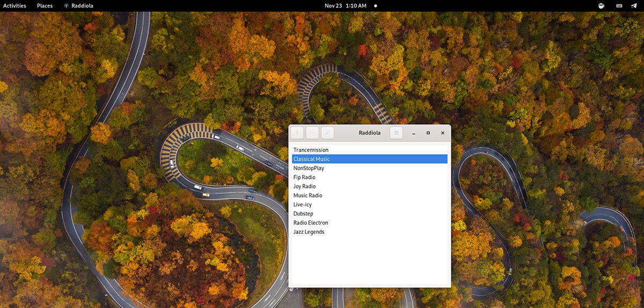This screenshot has height=308, width=644.
Task: Select the Jazz Legends station
Action: pos(309,232)
